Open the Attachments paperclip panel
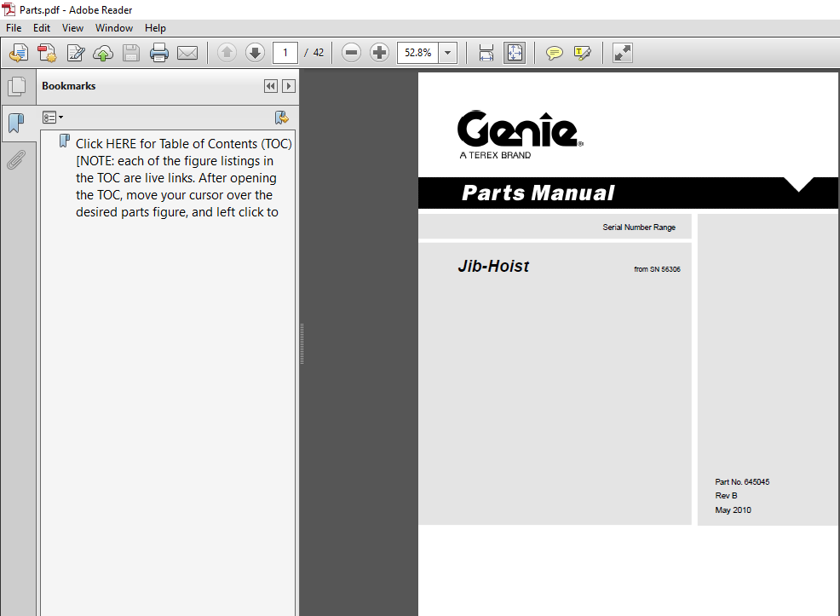Viewport: 840px width, 616px height. point(16,159)
